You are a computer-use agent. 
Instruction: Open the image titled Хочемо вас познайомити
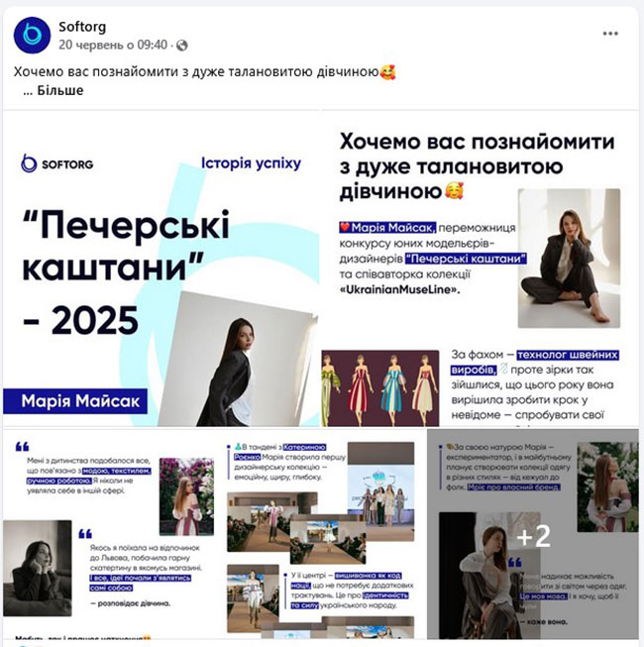[x=481, y=269]
